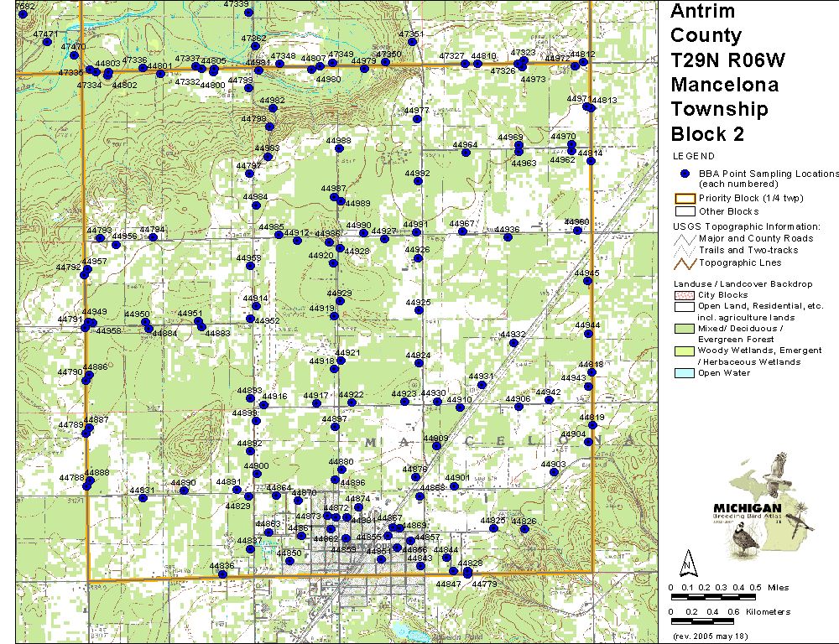This screenshot has height=644, width=839.
Task: Select the 44831 sampling location point
Action: [x=143, y=498]
